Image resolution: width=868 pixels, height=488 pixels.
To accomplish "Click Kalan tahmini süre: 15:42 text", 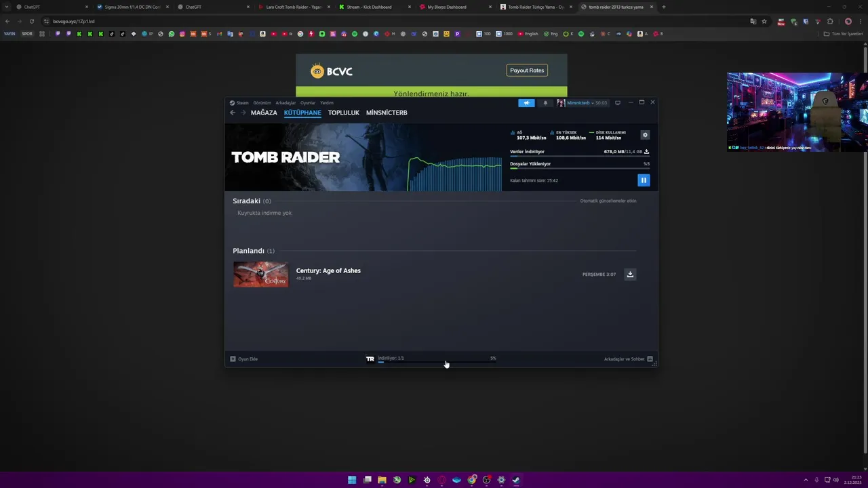I will [534, 180].
